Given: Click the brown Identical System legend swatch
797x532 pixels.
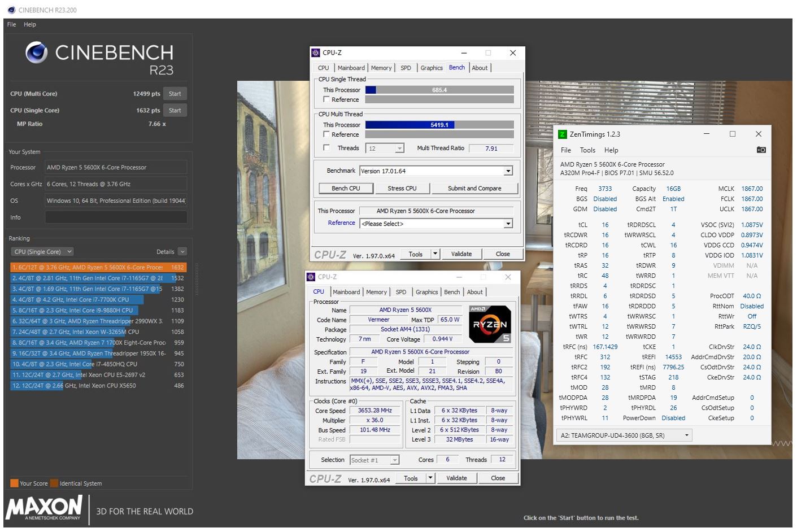Looking at the screenshot, I should coord(54,483).
